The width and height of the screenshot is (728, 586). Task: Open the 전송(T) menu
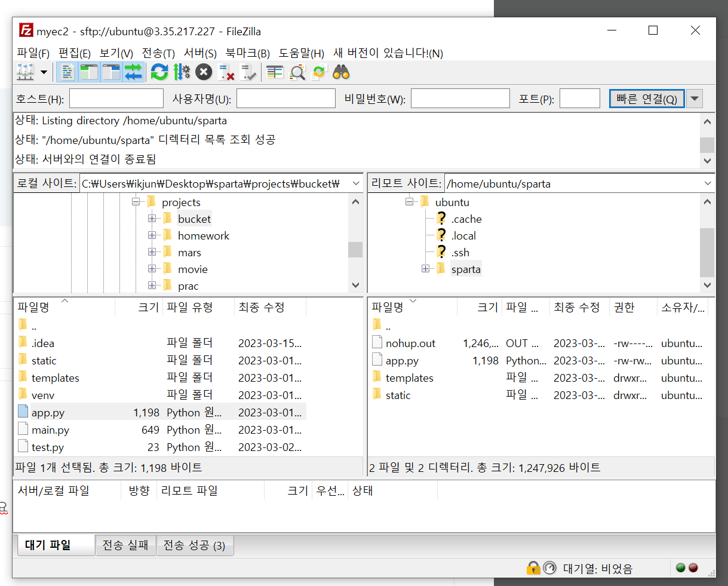pyautogui.click(x=158, y=53)
